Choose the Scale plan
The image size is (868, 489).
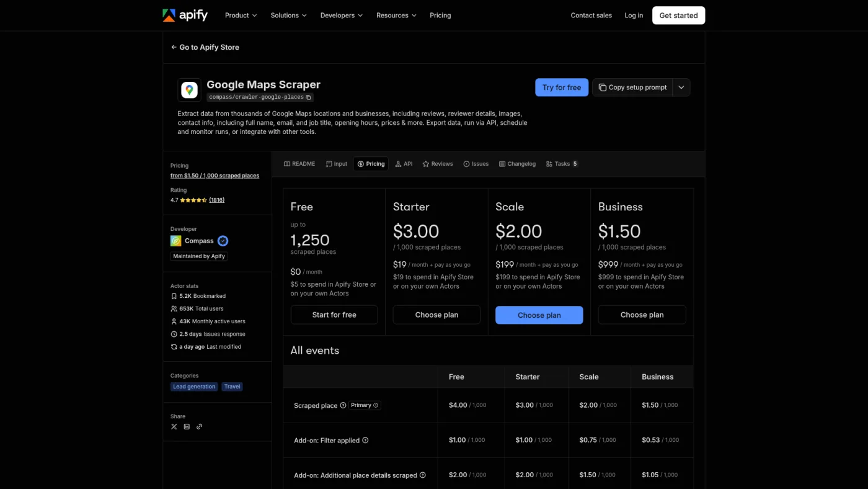point(539,315)
